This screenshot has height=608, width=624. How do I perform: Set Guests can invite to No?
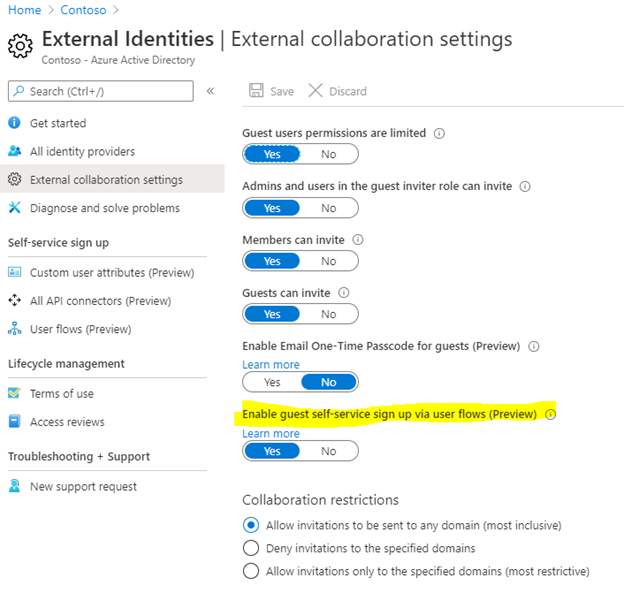click(329, 314)
